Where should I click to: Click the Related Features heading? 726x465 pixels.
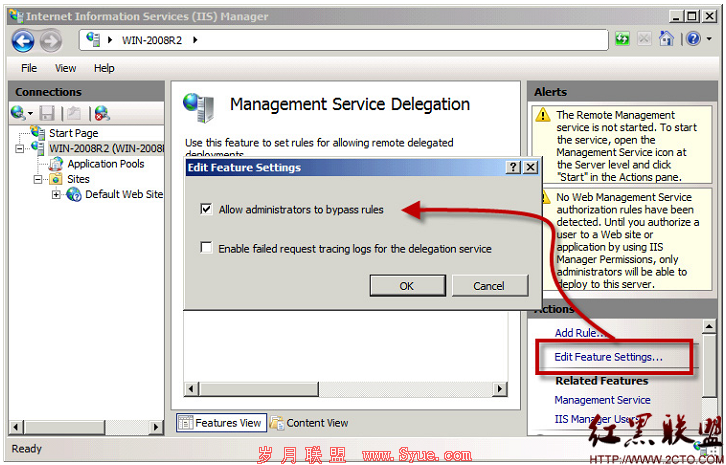tap(601, 381)
